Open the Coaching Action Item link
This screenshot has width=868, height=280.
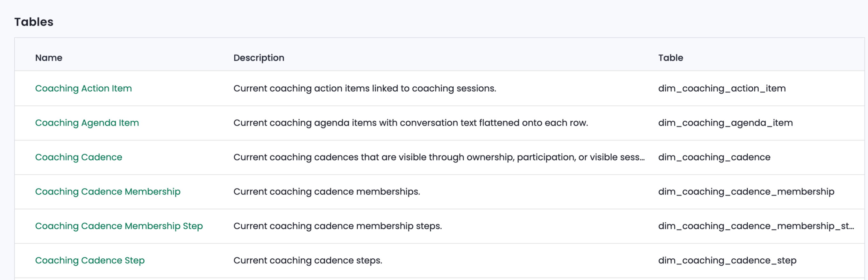tap(83, 88)
